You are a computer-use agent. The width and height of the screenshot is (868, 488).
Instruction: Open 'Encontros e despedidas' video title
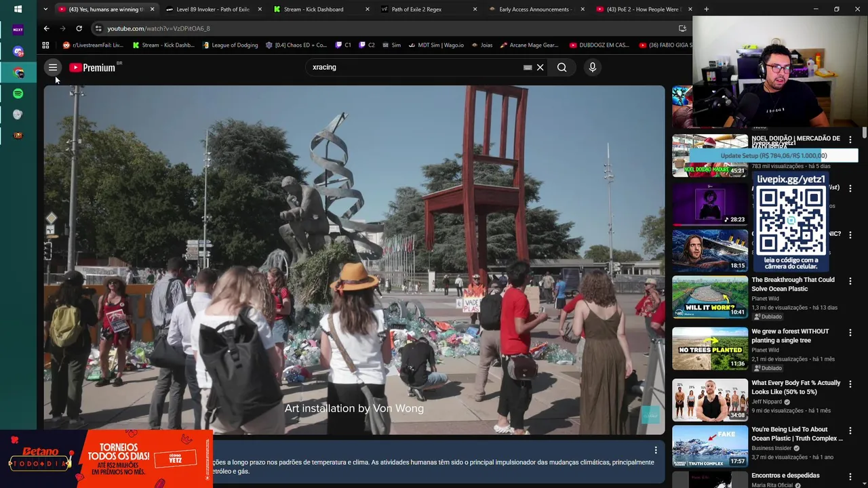point(785,476)
